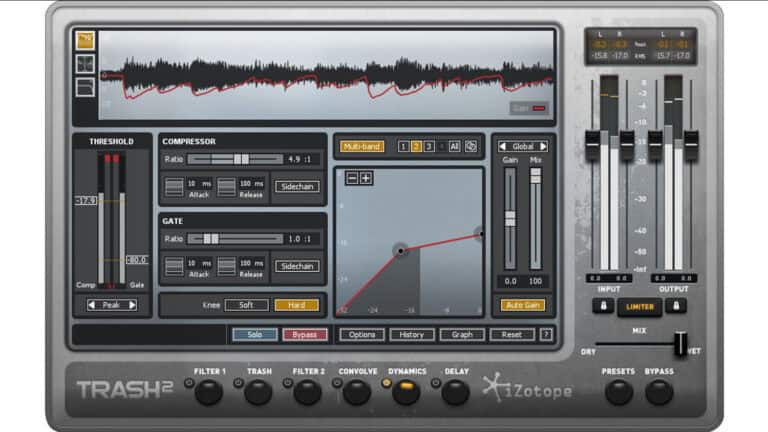This screenshot has height=432, width=768.
Task: Click the gate Attack control icon
Action: (x=174, y=266)
